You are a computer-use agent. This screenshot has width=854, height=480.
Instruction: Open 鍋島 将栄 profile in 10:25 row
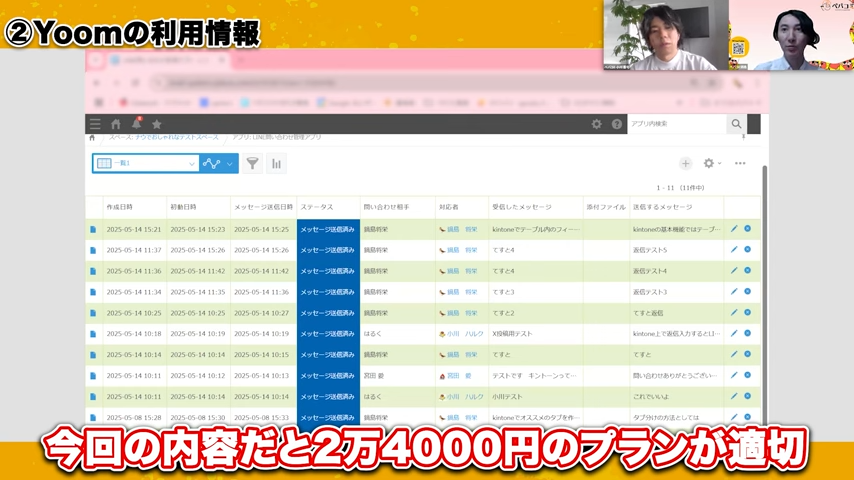point(462,313)
